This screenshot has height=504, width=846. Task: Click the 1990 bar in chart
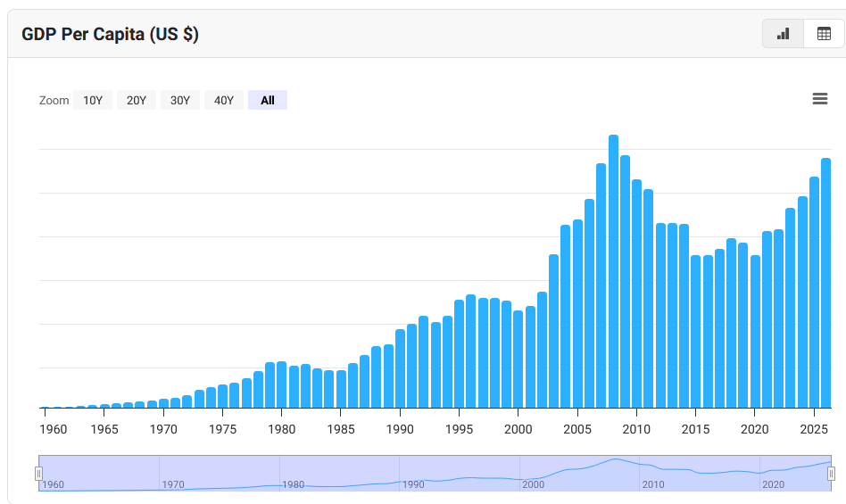[x=401, y=368]
